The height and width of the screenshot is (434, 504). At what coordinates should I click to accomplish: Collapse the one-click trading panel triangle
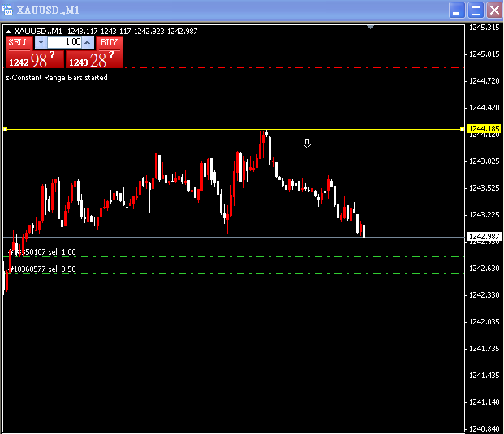9,32
